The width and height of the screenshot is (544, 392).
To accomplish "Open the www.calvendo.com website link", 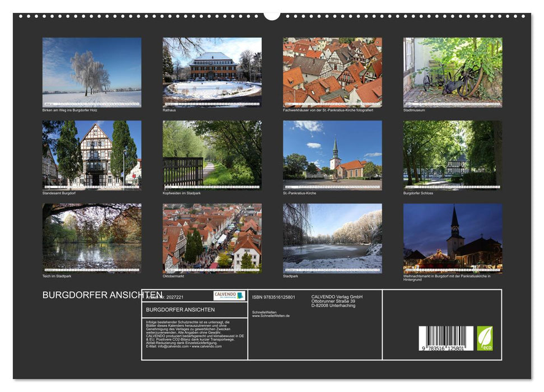I will [207, 347].
